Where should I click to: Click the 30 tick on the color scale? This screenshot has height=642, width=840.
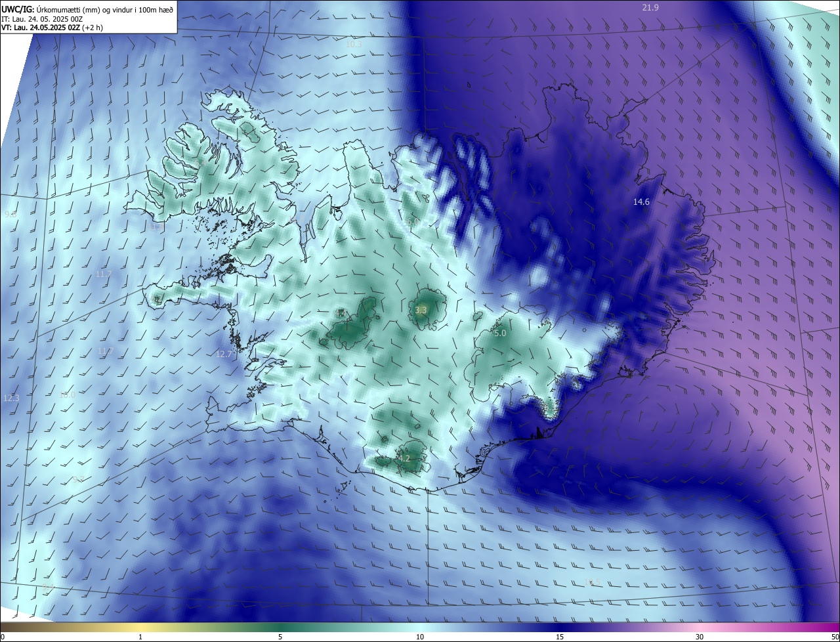click(x=700, y=637)
